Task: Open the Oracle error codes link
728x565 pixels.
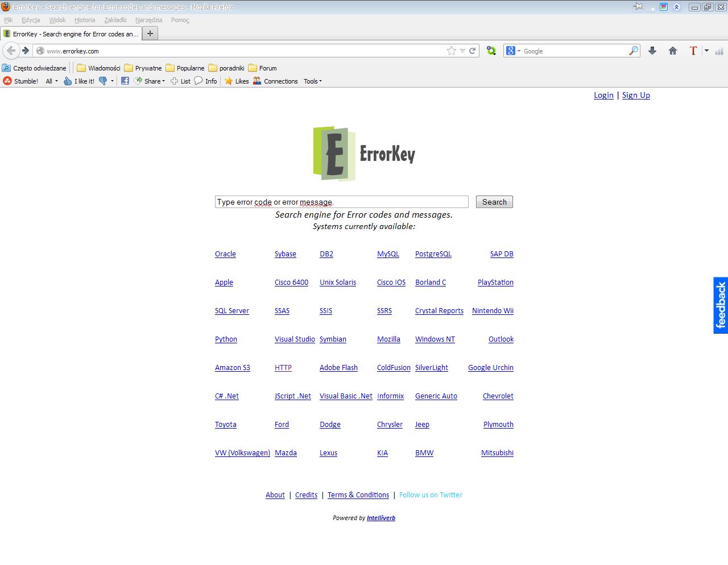Action: [225, 254]
